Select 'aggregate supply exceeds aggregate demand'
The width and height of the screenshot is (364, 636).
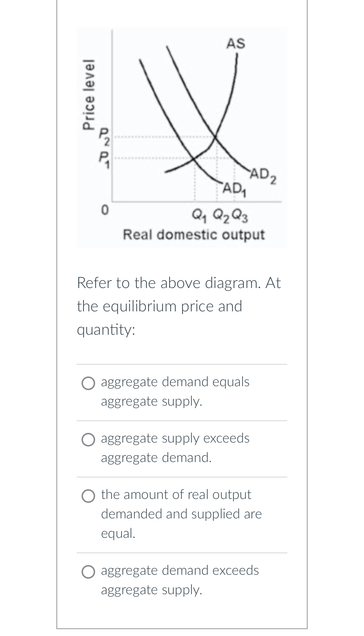coord(89,439)
